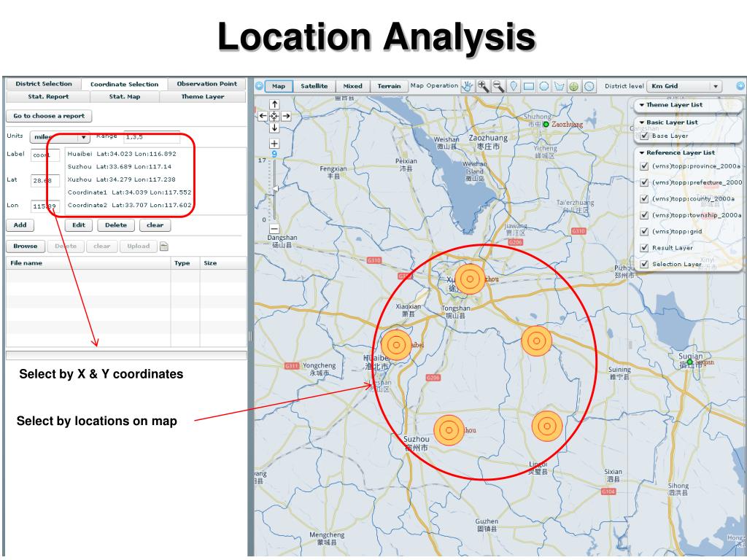Click the Go to choose a report button

(49, 116)
